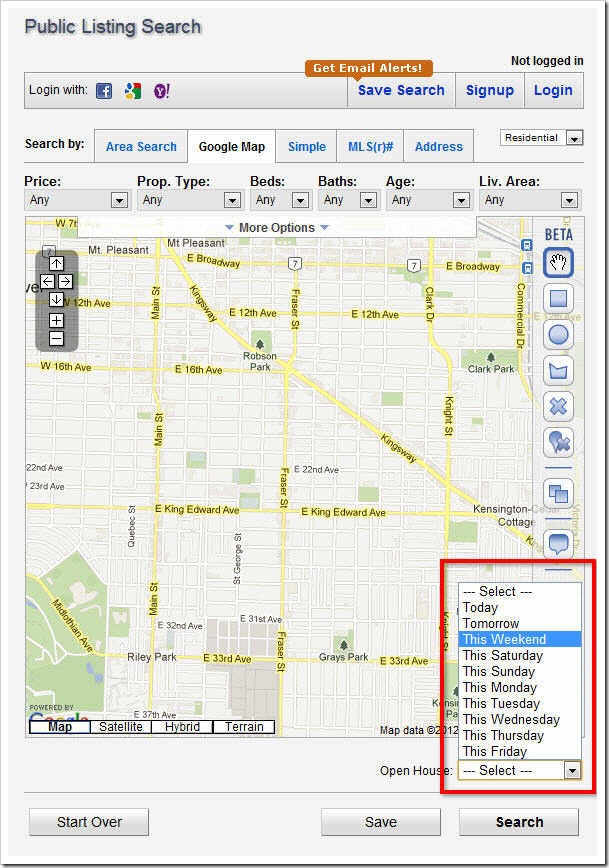609x868 pixels.
Task: Switch to the Address search tab
Action: 438,147
